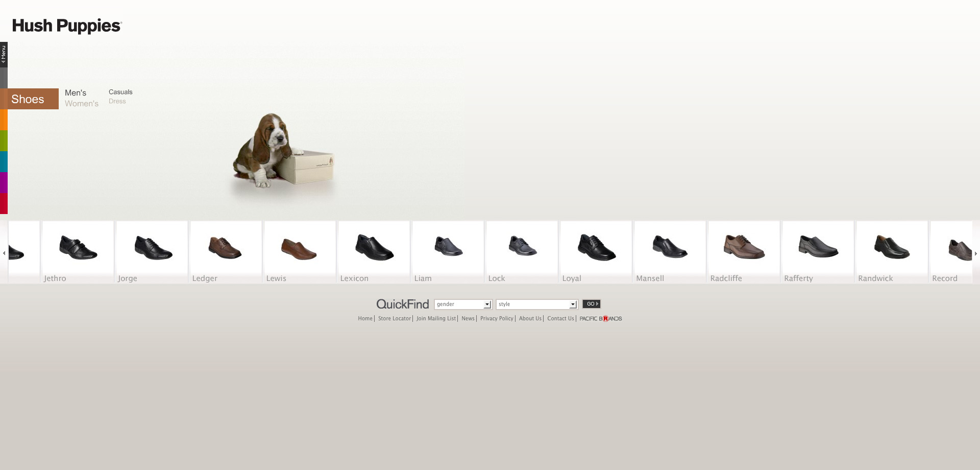The width and height of the screenshot is (980, 470).
Task: Select the purple sidebar color tab
Action: (4, 182)
